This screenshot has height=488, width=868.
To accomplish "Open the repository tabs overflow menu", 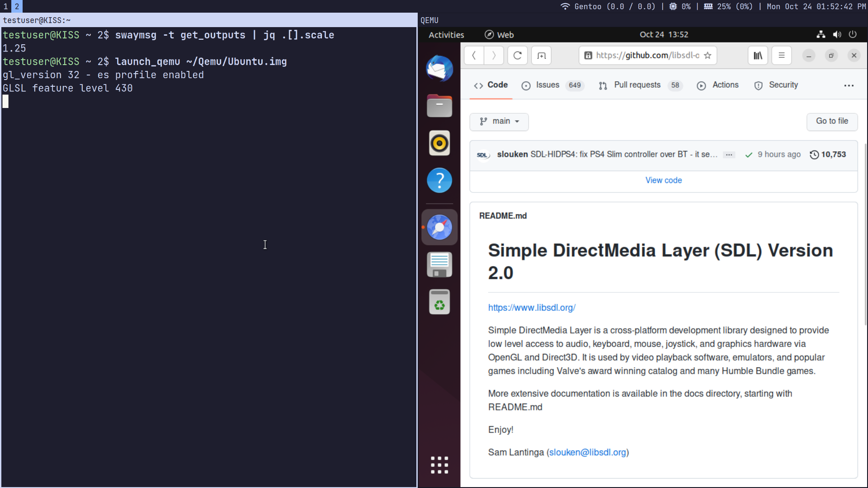I will coord(849,85).
